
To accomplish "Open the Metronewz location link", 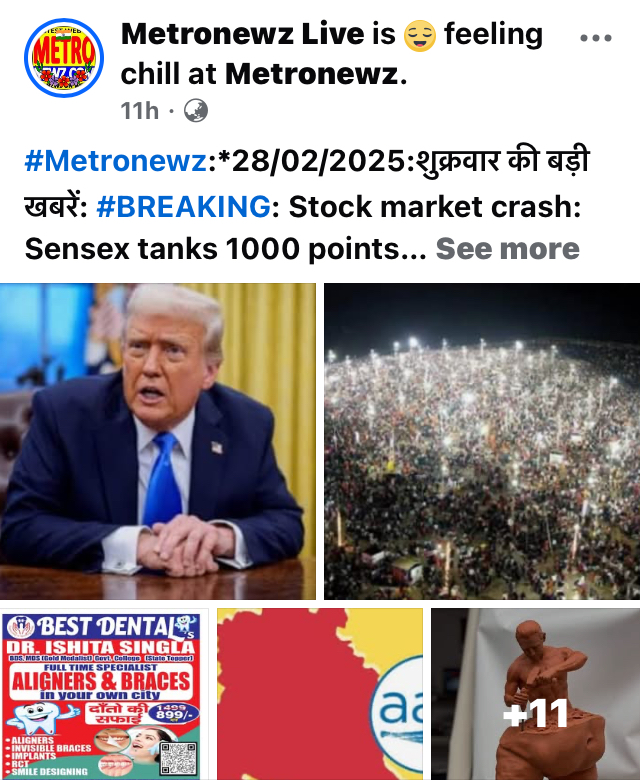I will (316, 74).
